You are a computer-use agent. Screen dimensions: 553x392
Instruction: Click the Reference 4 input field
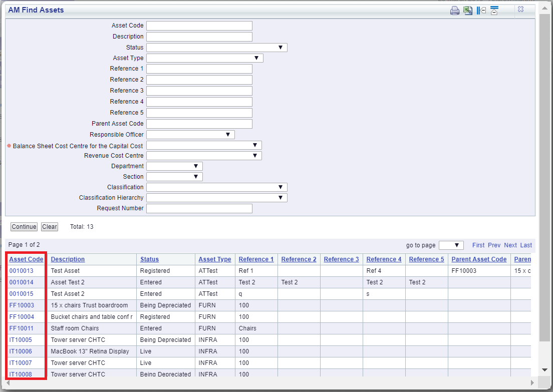tap(199, 102)
